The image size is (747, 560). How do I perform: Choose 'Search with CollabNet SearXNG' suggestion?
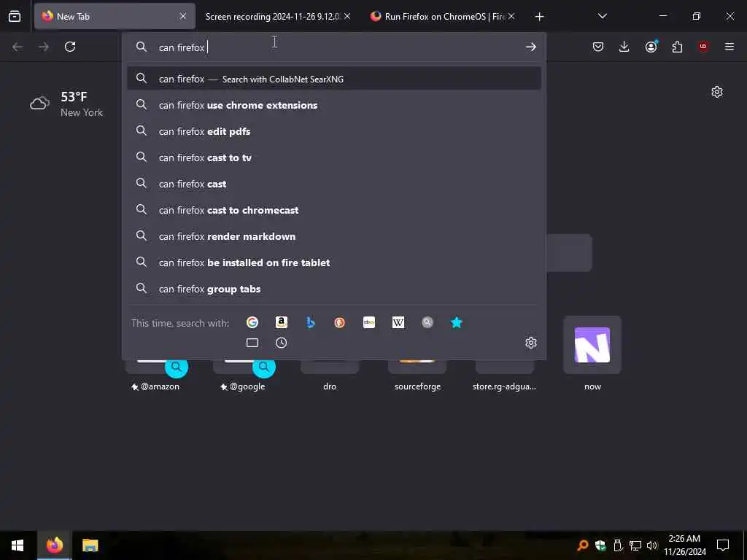[334, 79]
